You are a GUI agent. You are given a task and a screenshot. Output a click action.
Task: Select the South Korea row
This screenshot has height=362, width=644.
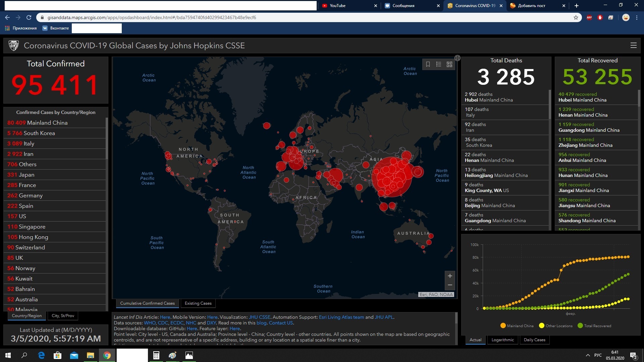(x=55, y=133)
